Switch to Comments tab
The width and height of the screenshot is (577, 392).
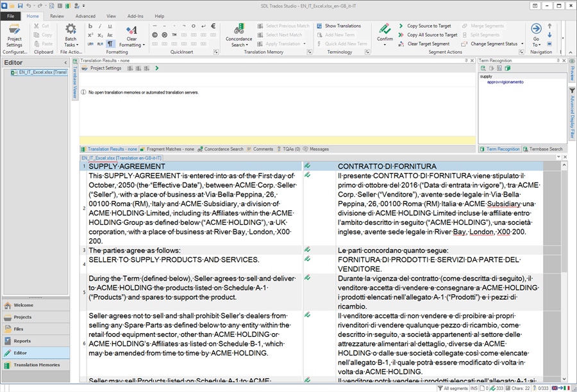point(260,149)
